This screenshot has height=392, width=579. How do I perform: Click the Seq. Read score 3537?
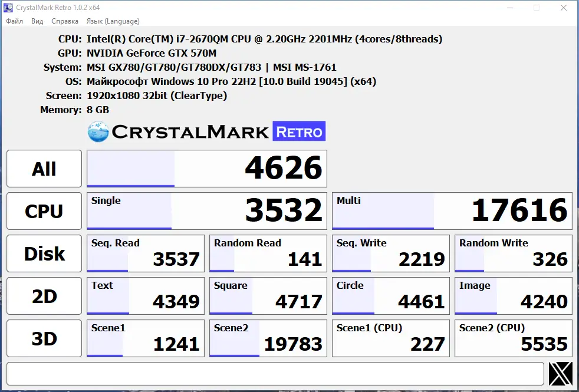(146, 253)
